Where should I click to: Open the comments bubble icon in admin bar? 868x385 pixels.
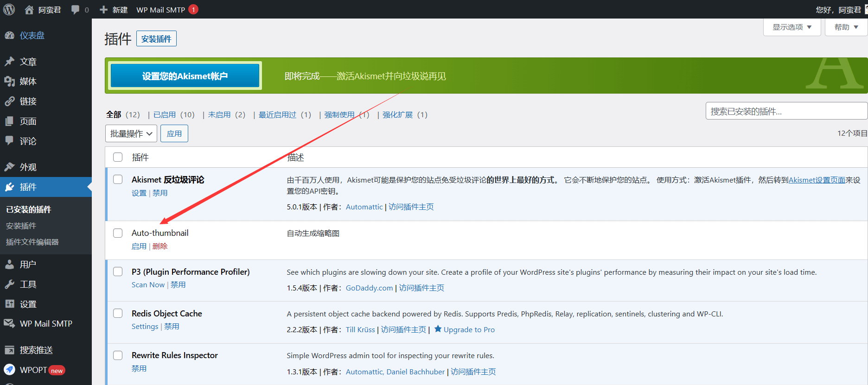(x=75, y=10)
